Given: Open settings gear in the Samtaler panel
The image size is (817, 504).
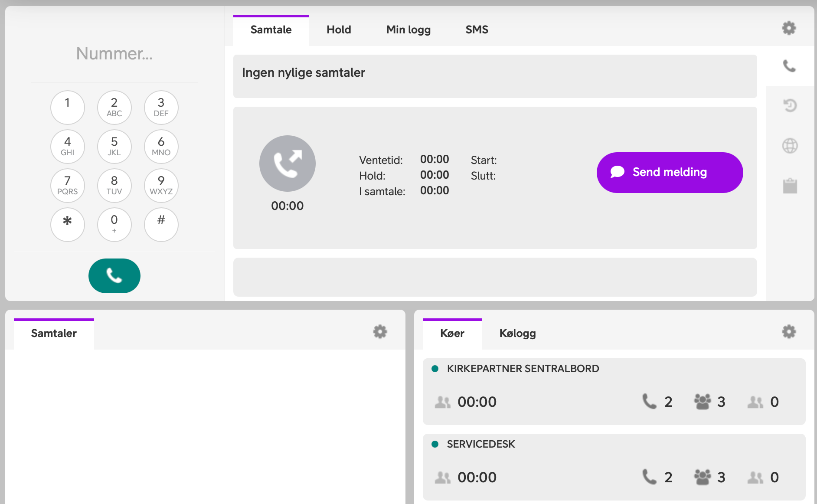Looking at the screenshot, I should pos(379,331).
